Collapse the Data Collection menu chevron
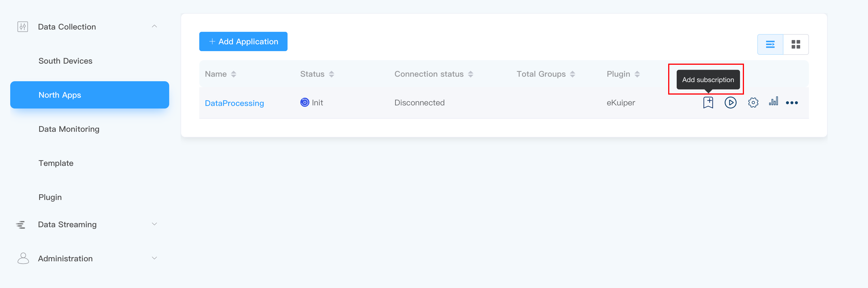 [x=154, y=26]
